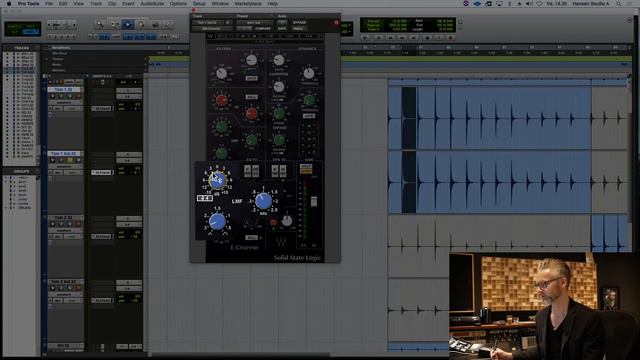Toggle the dynamics GATE button
This screenshot has width=640, height=360.
point(309,116)
